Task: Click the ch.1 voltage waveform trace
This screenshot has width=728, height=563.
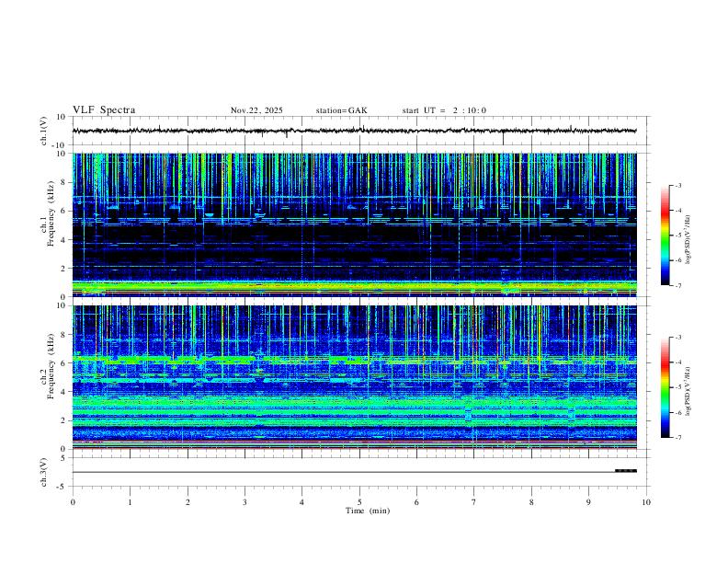Action: pos(354,131)
